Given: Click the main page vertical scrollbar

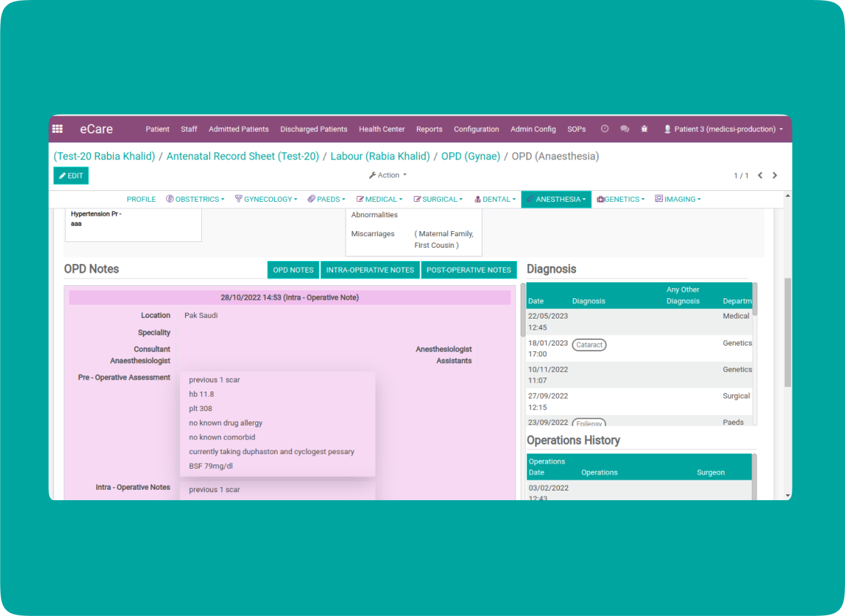Looking at the screenshot, I should point(787,332).
